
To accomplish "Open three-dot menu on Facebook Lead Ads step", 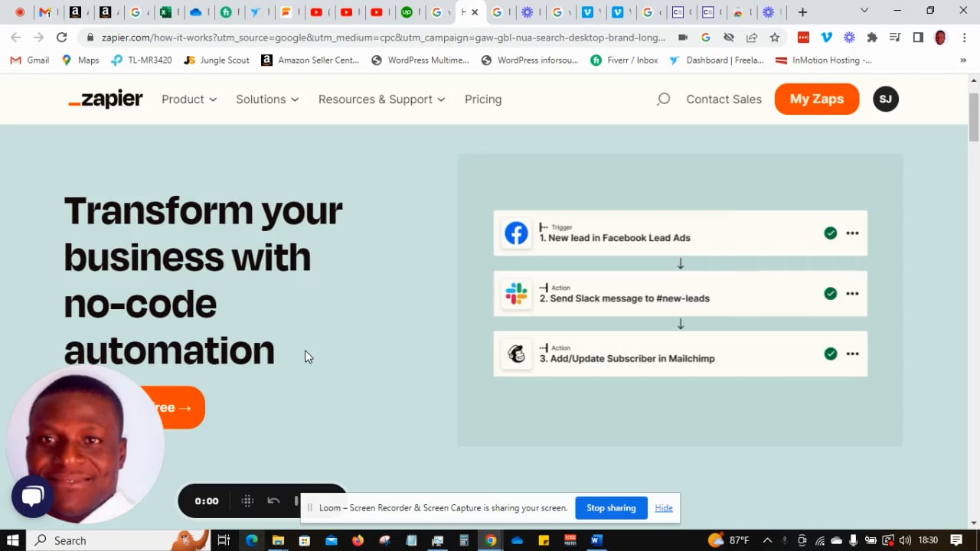I will tap(852, 233).
